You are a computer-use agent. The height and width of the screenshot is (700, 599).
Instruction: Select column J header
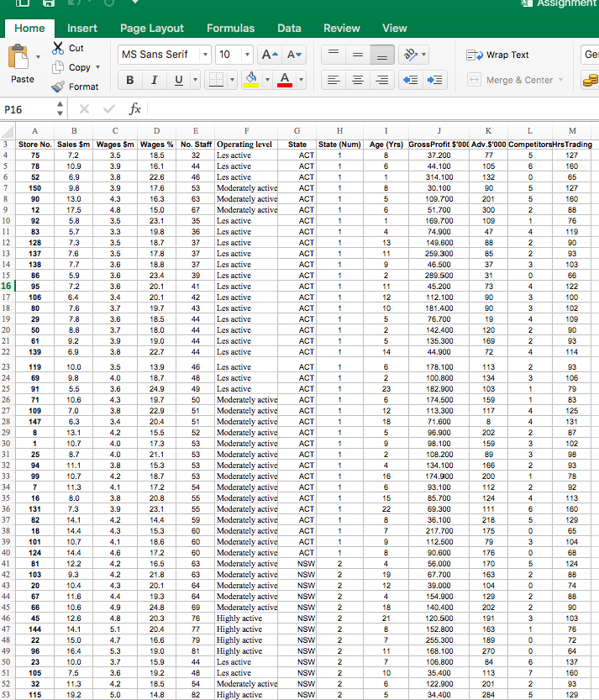click(439, 131)
